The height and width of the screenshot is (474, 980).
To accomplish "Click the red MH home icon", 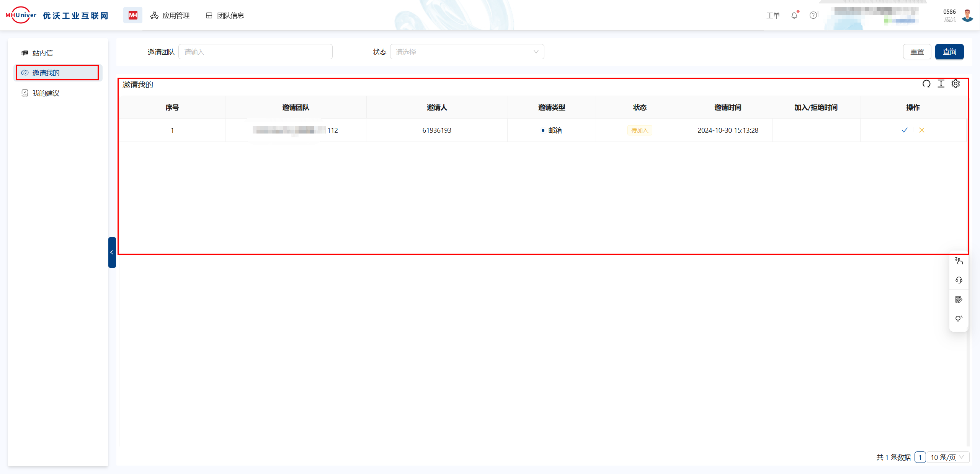I will click(x=133, y=15).
